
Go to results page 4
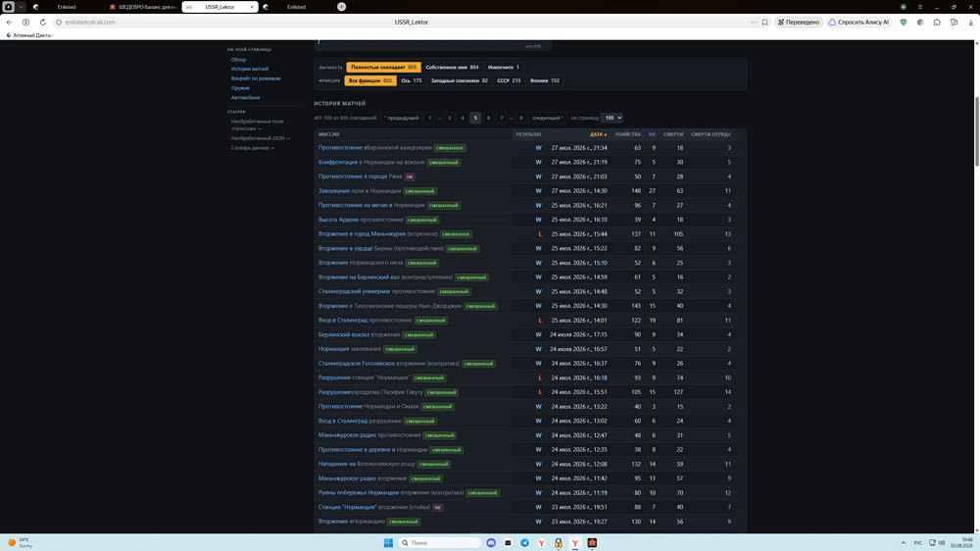coord(462,118)
